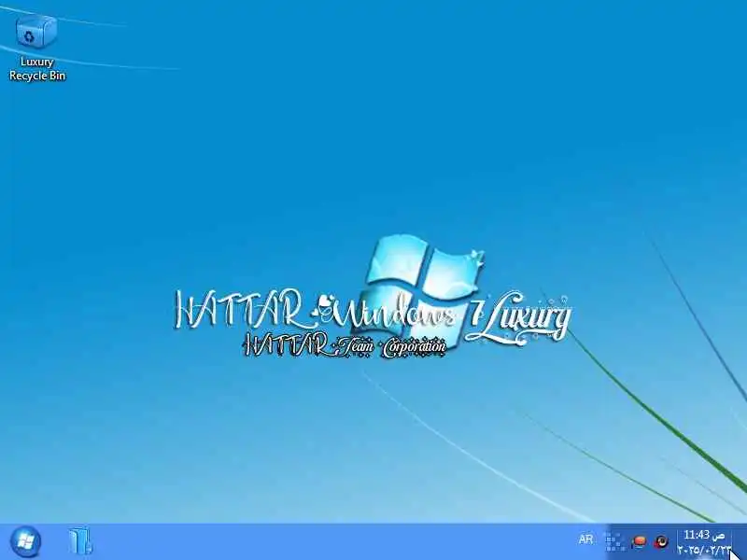The image size is (747, 560).
Task: Click the dotted grid tray icon
Action: [615, 541]
